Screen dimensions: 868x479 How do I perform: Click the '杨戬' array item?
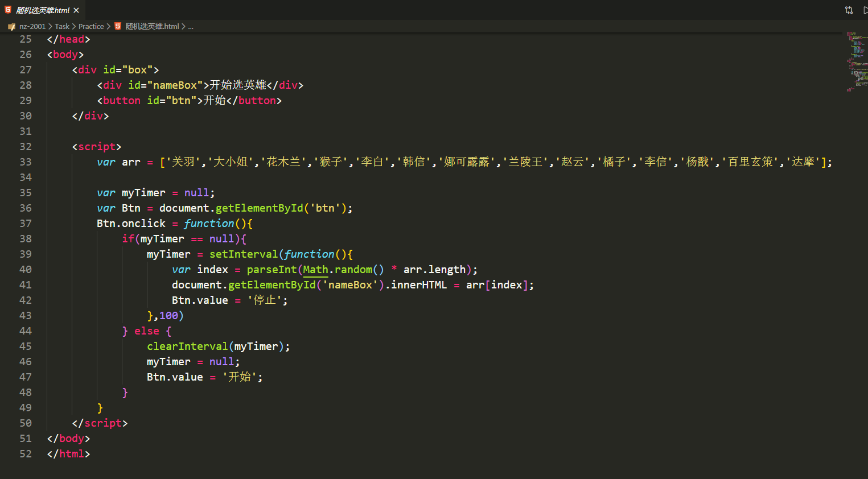point(697,162)
